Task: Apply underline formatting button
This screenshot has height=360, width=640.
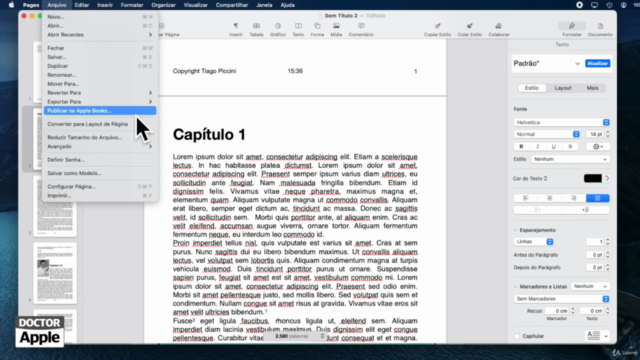Action: (x=554, y=147)
